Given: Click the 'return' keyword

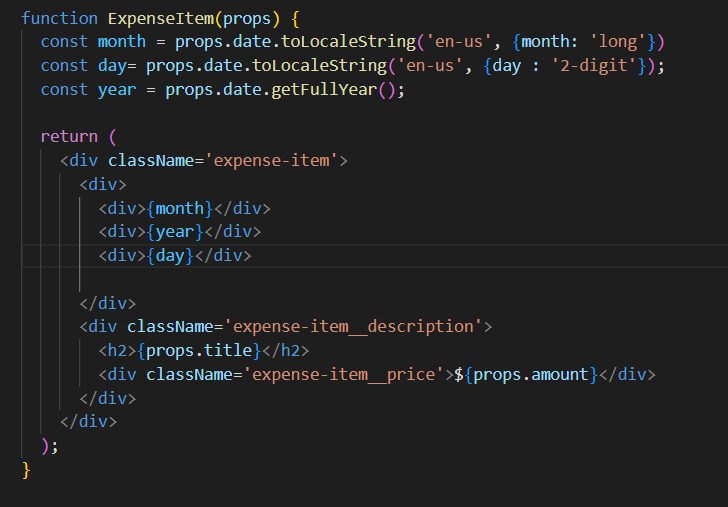Looking at the screenshot, I should point(69,136).
